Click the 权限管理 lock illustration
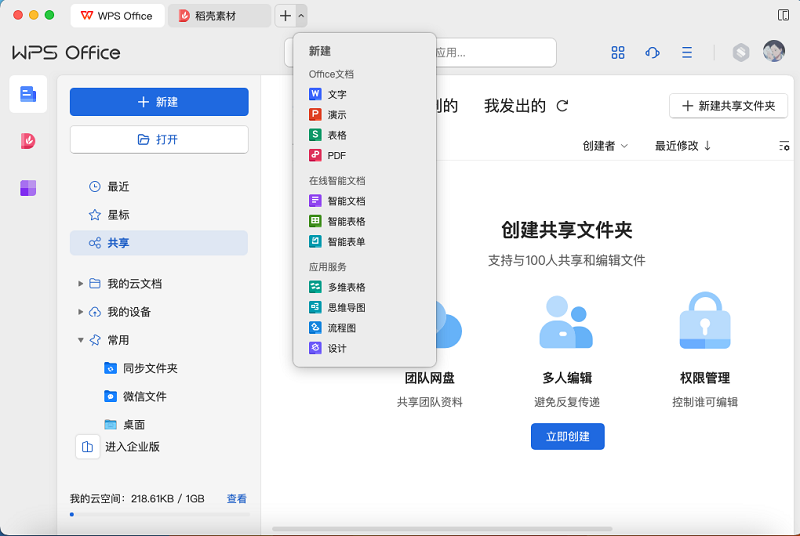Viewport: 800px width, 536px height. coord(705,320)
